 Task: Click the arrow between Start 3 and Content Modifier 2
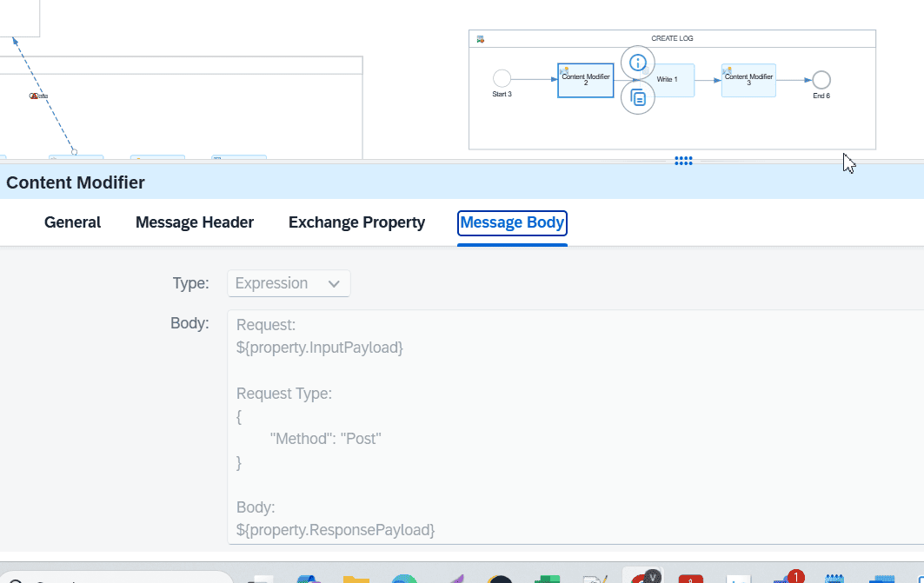click(x=534, y=79)
